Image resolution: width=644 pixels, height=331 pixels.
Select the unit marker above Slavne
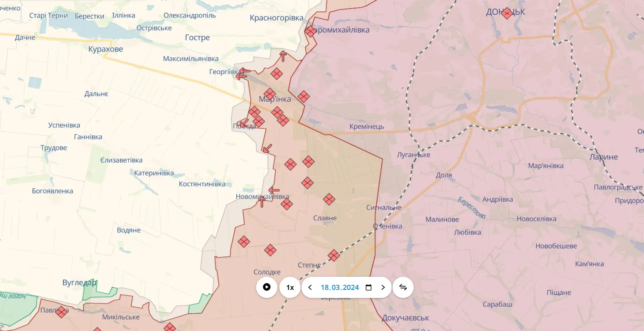coord(329,199)
